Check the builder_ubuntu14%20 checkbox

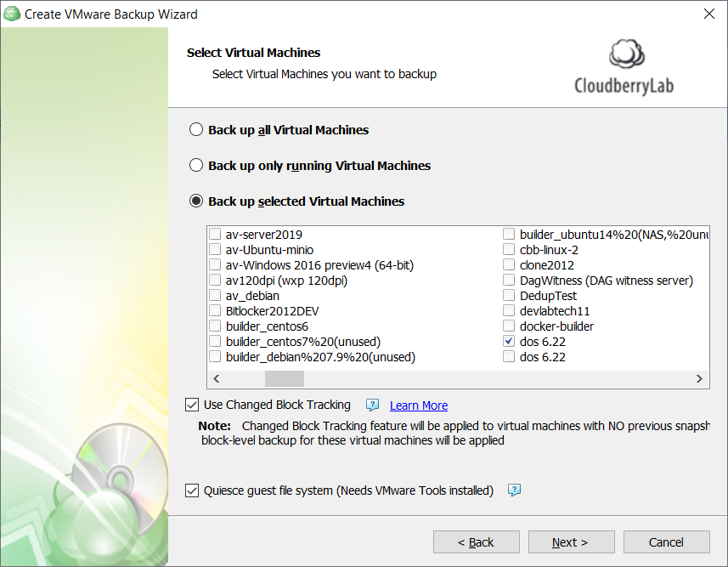[x=509, y=234]
